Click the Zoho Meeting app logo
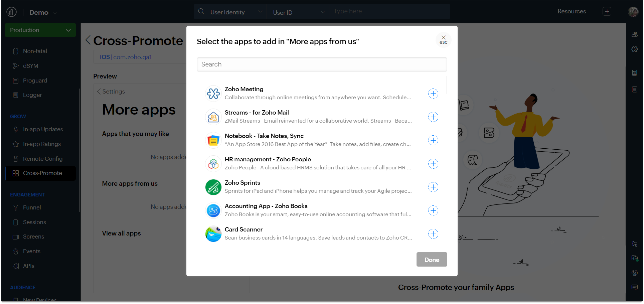This screenshot has height=304, width=644. point(213,94)
